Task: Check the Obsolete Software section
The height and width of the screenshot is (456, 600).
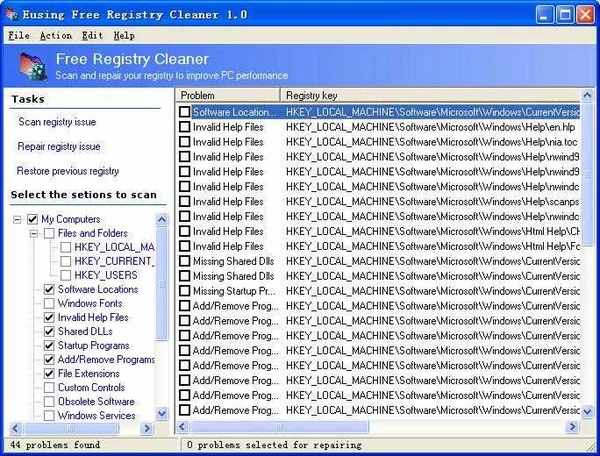Action: [49, 402]
